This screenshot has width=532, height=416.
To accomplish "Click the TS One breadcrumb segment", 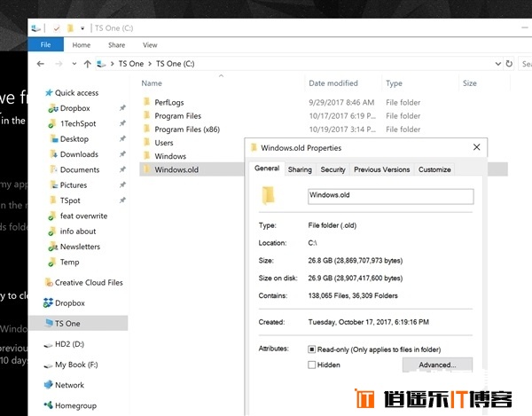I will [131, 64].
